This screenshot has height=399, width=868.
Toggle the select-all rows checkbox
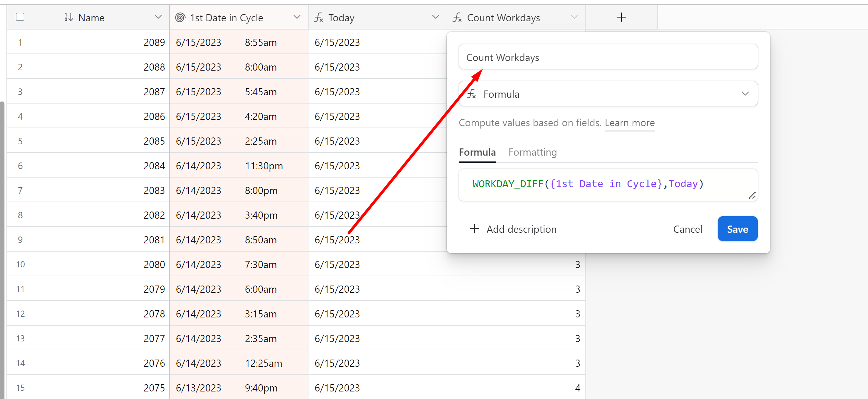pyautogui.click(x=20, y=17)
